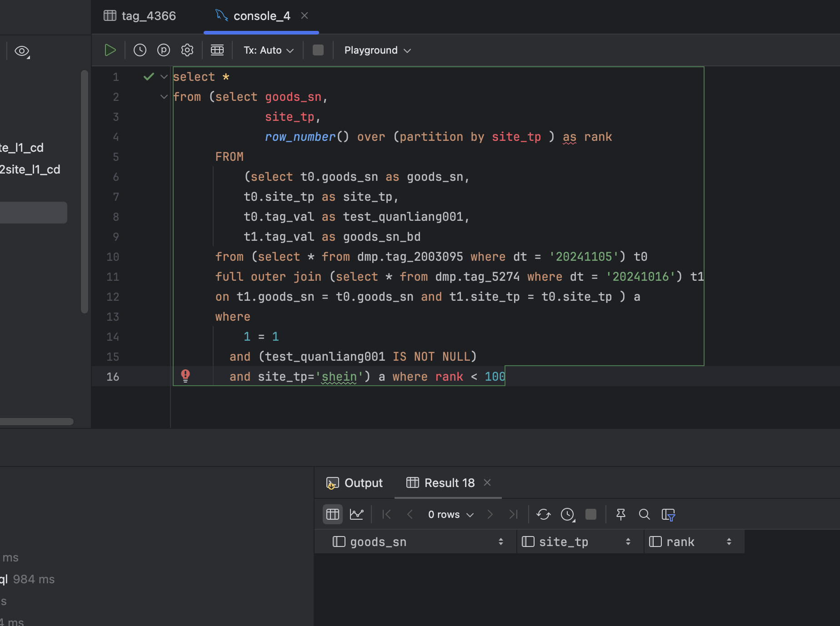The image size is (840, 626).
Task: Click the site_tp column header
Action: [x=580, y=542]
